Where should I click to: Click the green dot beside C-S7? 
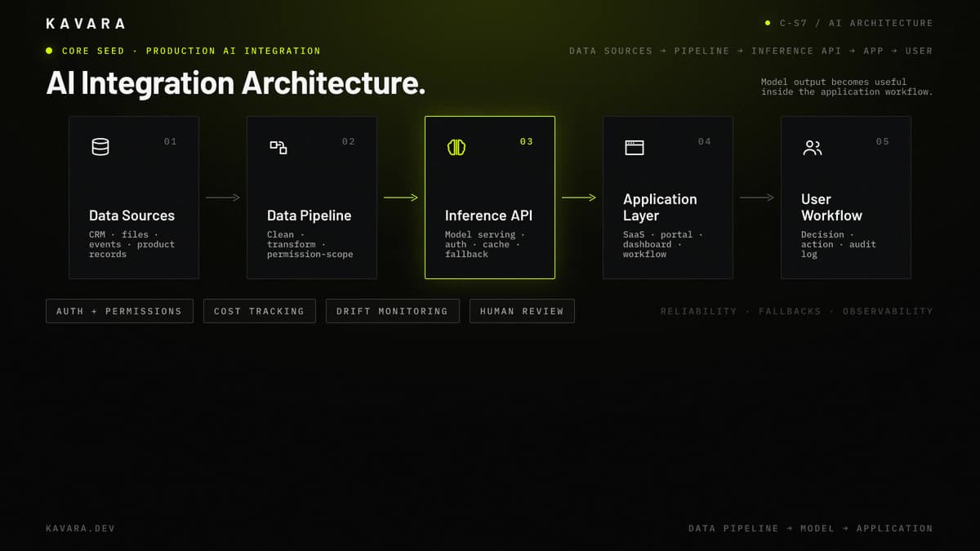point(768,23)
